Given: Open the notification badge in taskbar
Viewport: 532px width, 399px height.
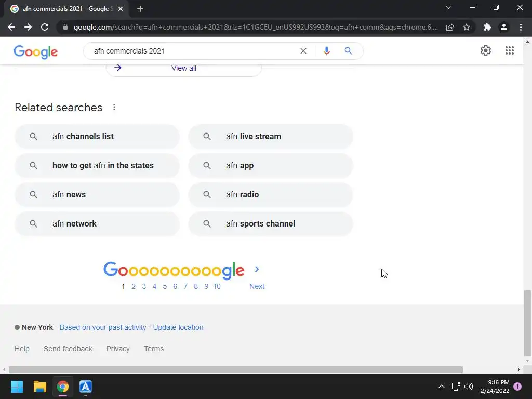Looking at the screenshot, I should (517, 387).
